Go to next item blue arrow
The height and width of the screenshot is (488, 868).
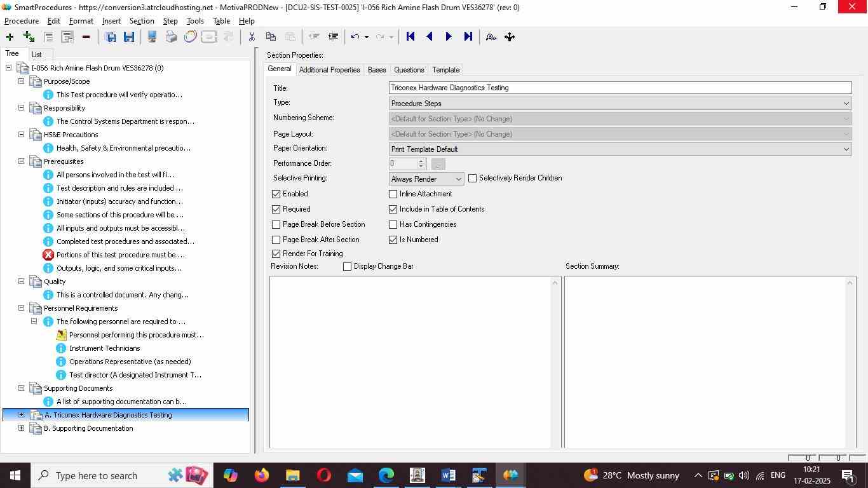(449, 37)
